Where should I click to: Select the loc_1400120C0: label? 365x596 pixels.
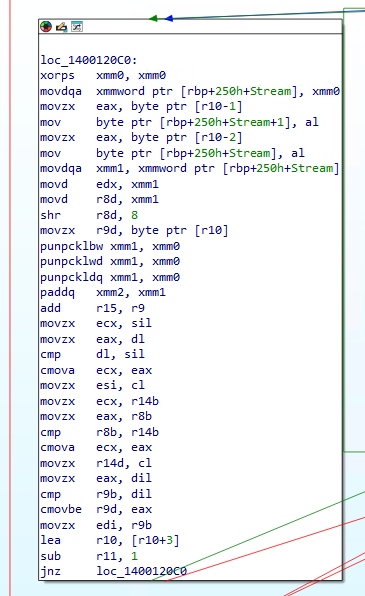89,60
